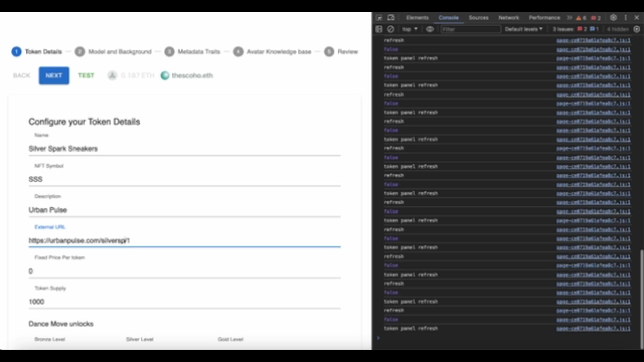Switch to the Performance tab
This screenshot has width=644, height=362.
(x=544, y=18)
